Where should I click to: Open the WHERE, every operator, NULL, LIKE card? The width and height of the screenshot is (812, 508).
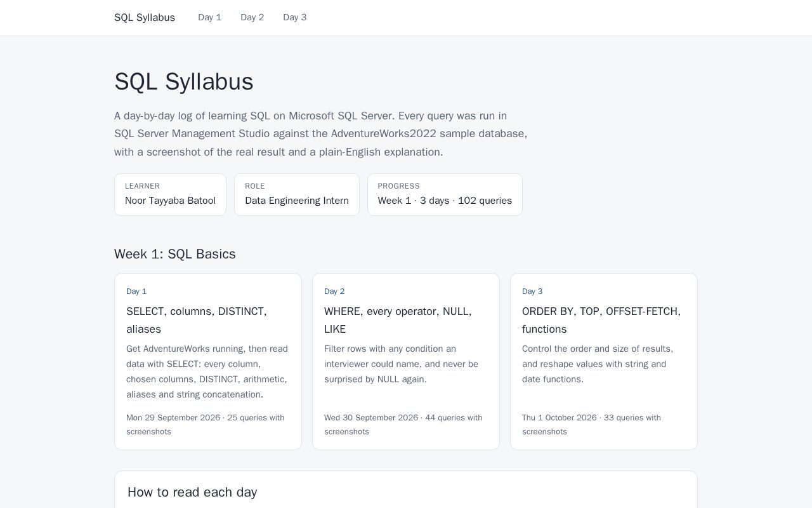click(x=406, y=361)
